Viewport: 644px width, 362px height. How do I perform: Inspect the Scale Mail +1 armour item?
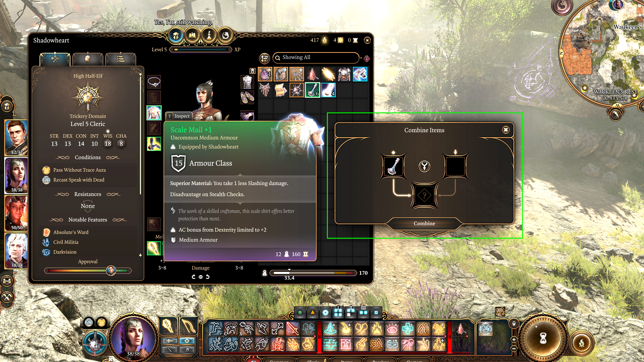154,113
